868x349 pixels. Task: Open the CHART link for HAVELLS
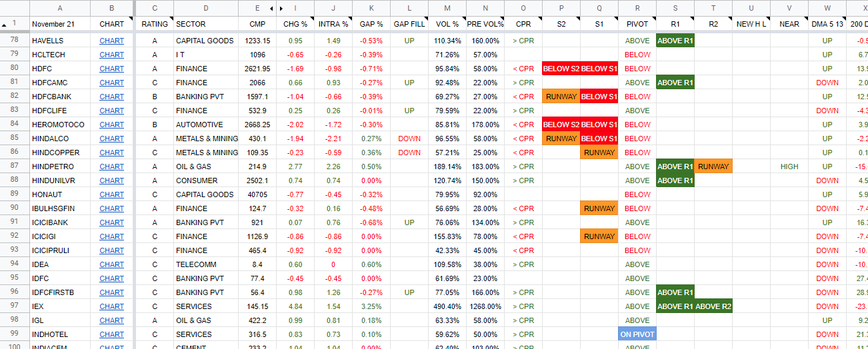(x=111, y=41)
